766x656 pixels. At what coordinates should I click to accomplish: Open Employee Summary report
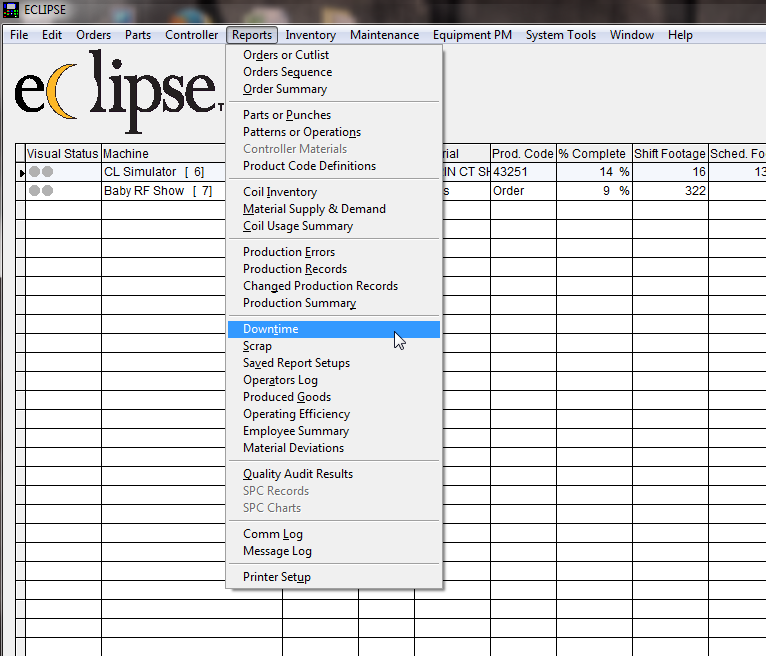(334, 431)
